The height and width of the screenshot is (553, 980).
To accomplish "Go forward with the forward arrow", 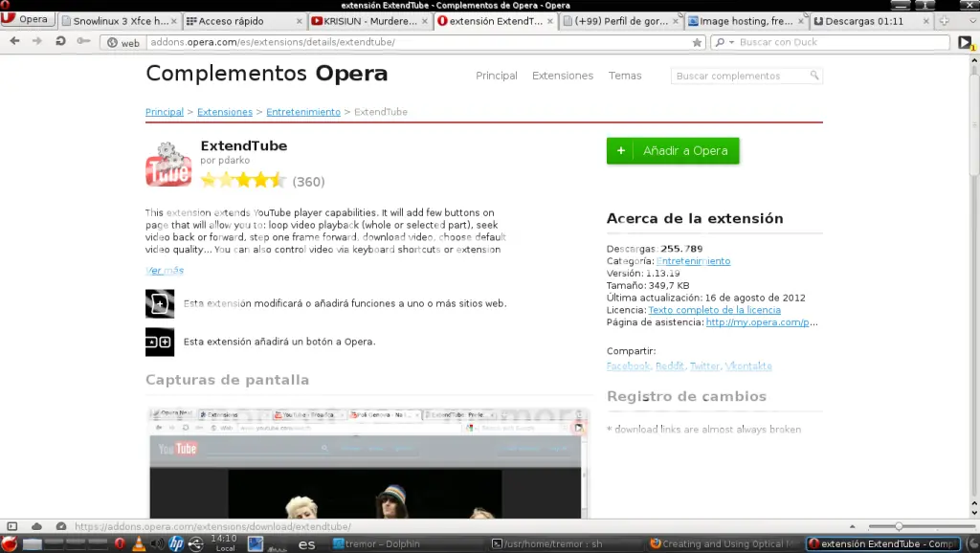I will pos(37,41).
